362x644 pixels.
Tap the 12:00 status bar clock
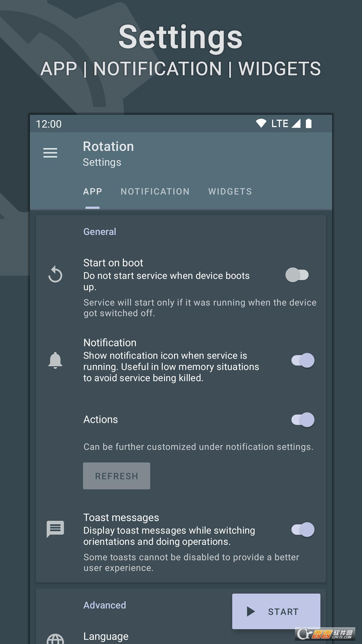click(49, 124)
